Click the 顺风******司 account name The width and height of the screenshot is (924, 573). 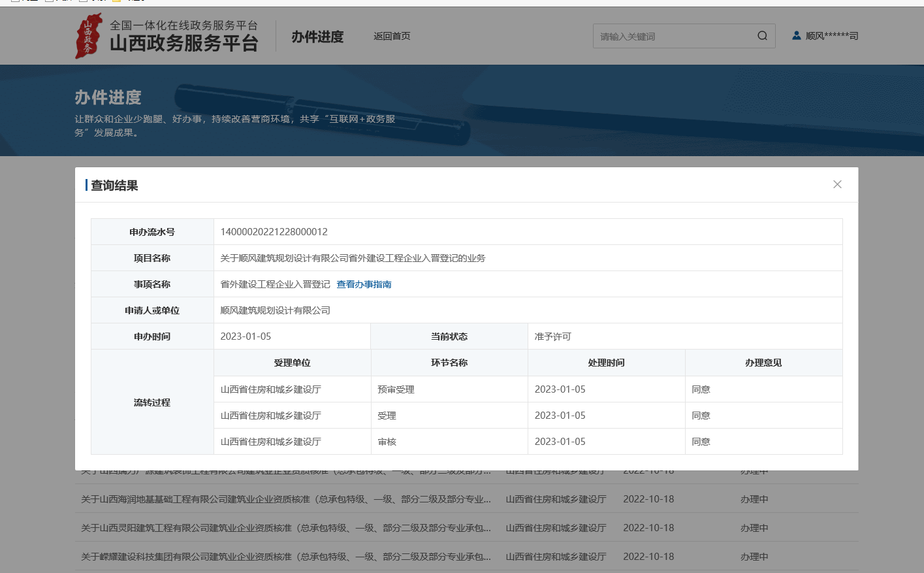(832, 36)
